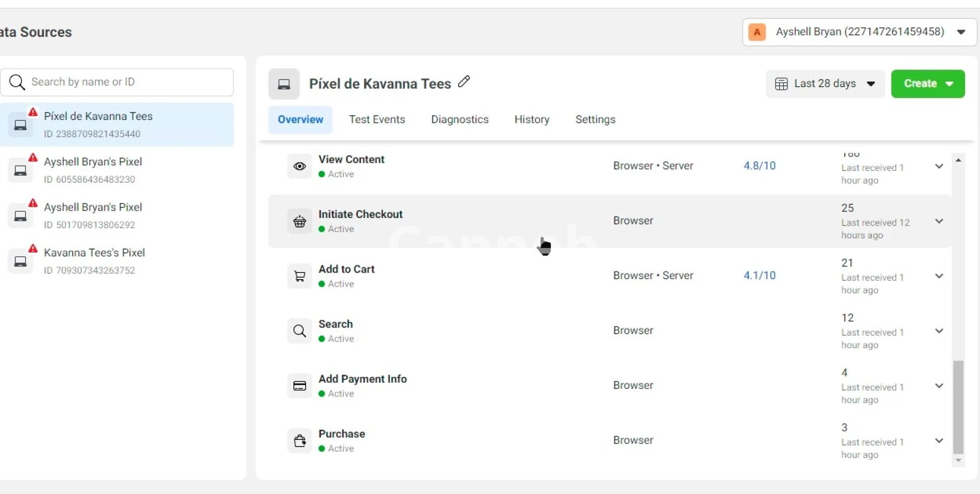980x494 pixels.
Task: Click the View Content eye icon
Action: pyautogui.click(x=300, y=166)
